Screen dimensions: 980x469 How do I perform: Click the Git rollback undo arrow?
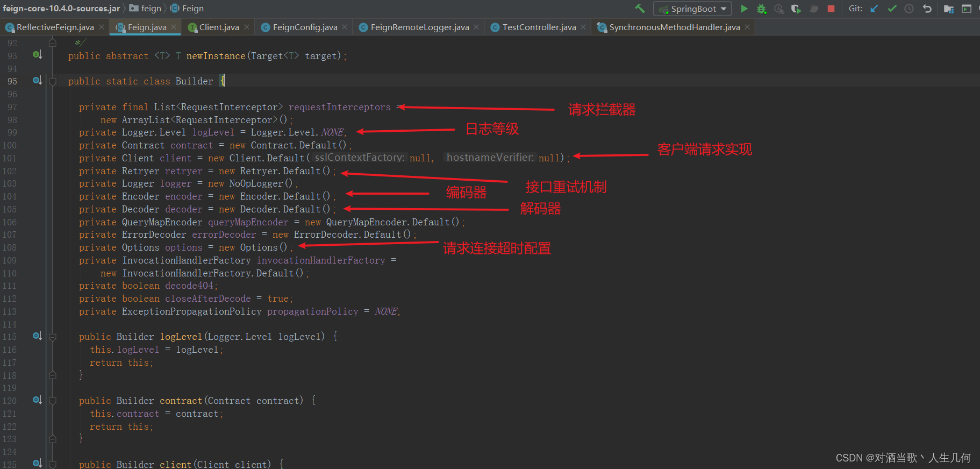pyautogui.click(x=927, y=9)
